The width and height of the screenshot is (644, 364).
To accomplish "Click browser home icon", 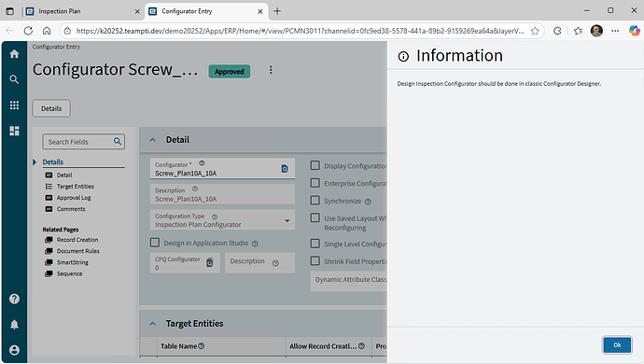I will click(47, 31).
